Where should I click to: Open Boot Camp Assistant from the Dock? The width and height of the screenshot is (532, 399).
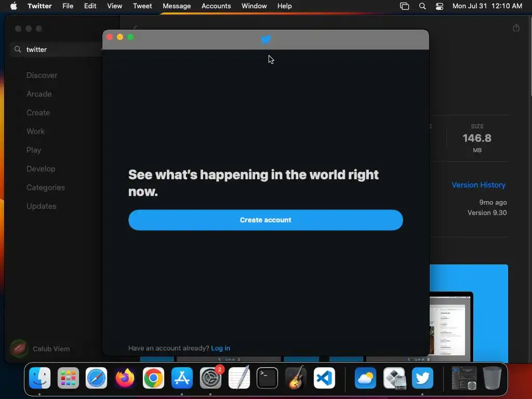click(x=394, y=378)
